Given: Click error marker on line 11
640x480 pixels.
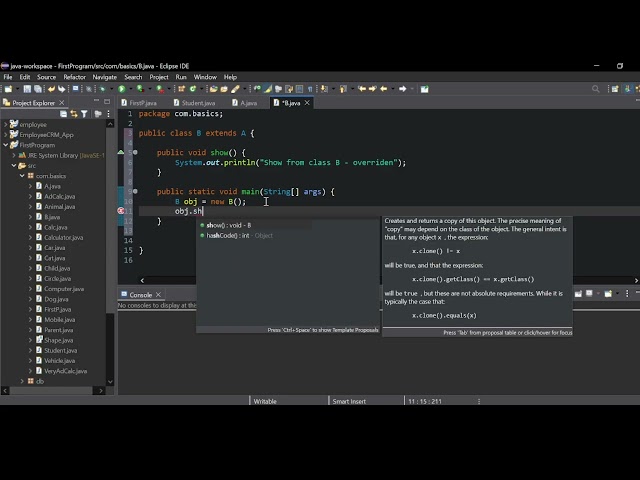Looking at the screenshot, I should coord(121,211).
